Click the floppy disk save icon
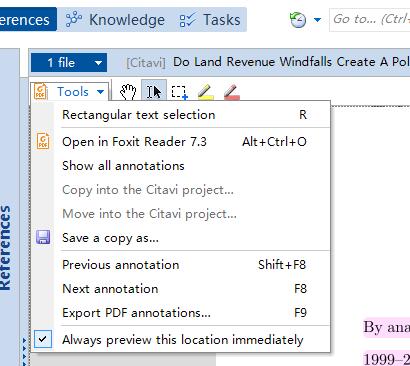This screenshot has width=410, height=366. click(43, 237)
